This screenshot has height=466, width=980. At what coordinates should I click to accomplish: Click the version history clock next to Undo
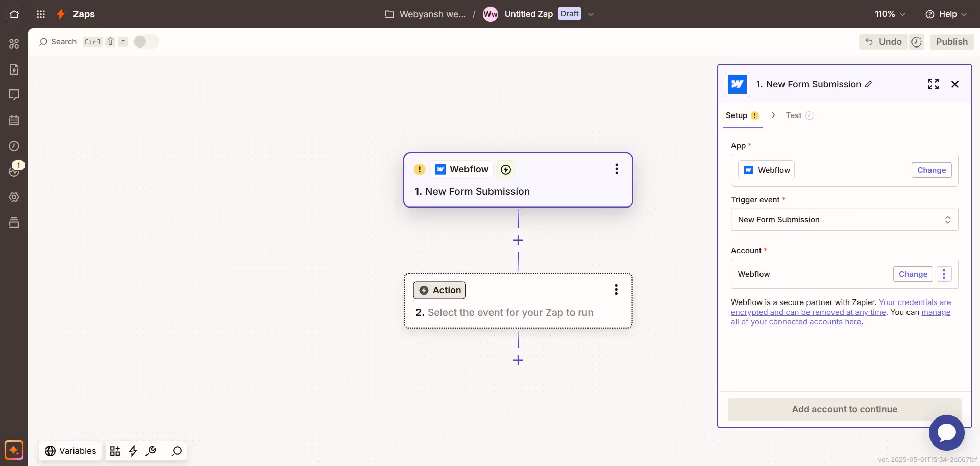(917, 42)
